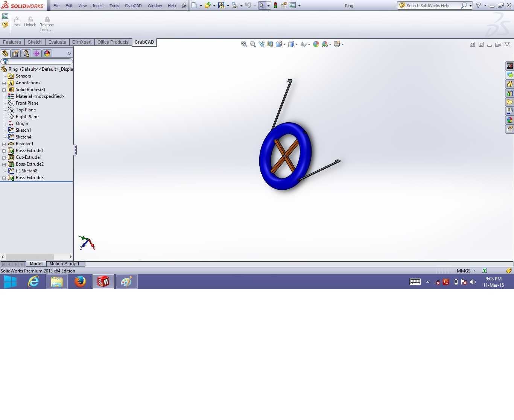Click the feature tree horizontal scrollbar

36,257
